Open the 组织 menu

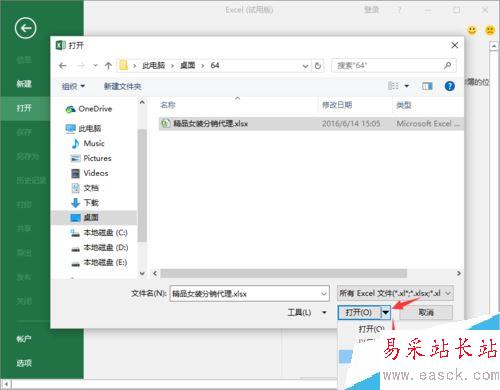pyautogui.click(x=73, y=87)
